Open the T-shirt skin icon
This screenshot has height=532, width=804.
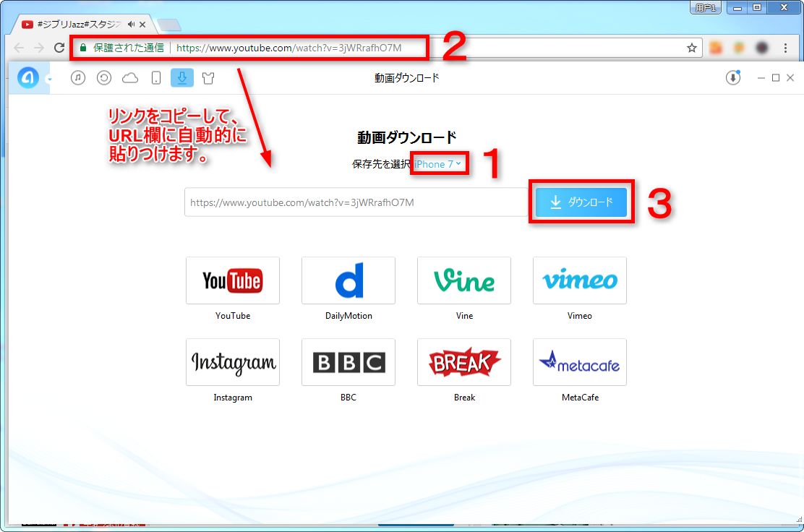[x=208, y=78]
